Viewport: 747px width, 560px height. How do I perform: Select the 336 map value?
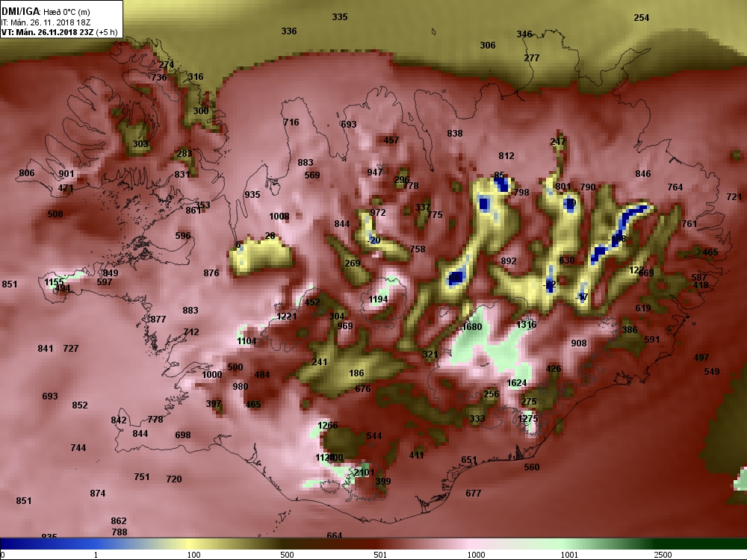pyautogui.click(x=288, y=31)
